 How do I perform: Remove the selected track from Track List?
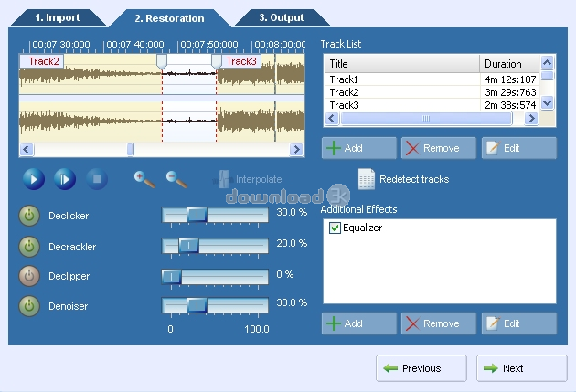[x=439, y=148]
